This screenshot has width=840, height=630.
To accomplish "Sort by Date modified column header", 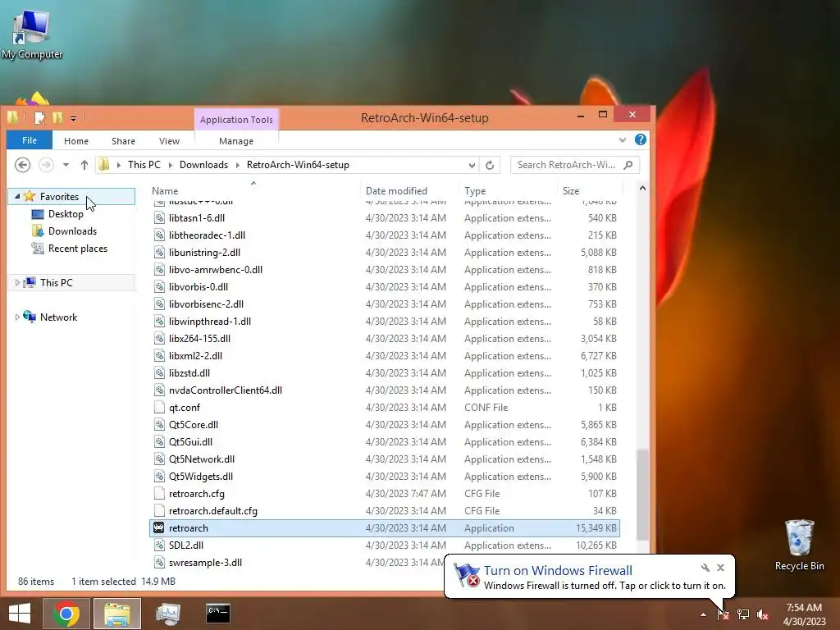I will (x=409, y=190).
